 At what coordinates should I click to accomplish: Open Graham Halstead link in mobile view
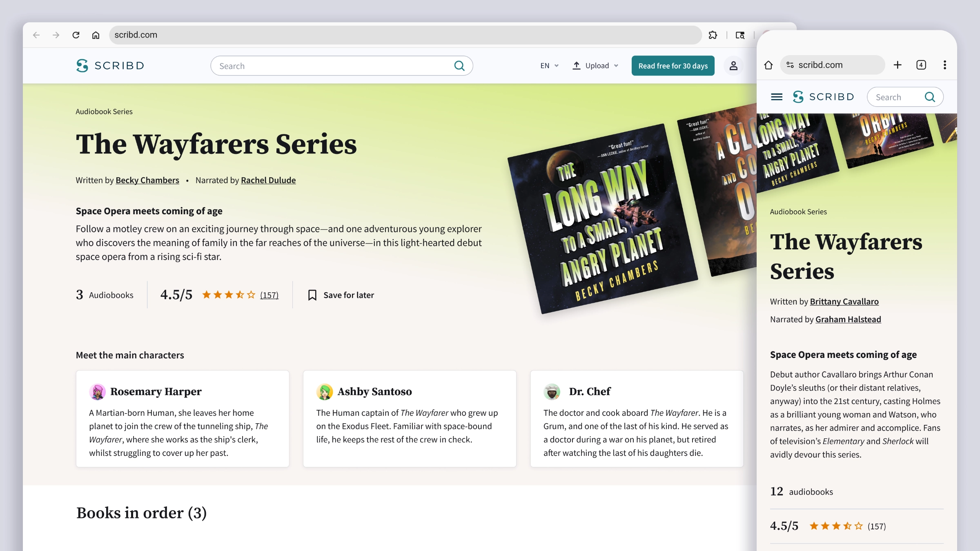(x=848, y=320)
